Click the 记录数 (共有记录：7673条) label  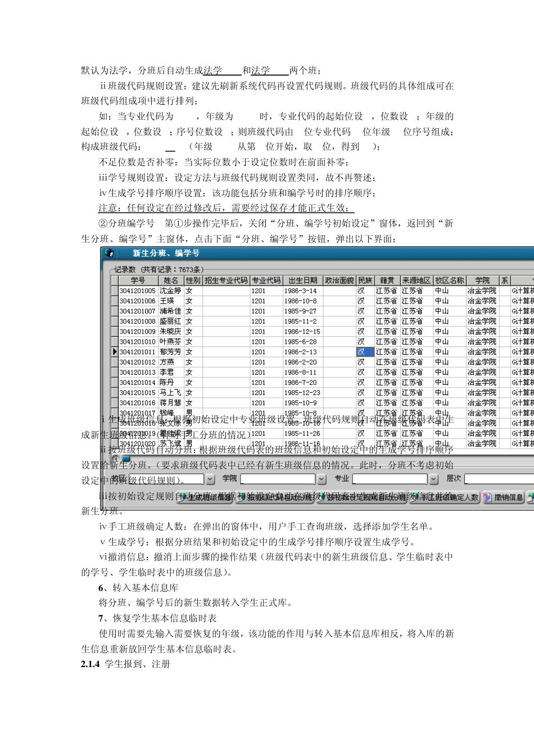160,269
